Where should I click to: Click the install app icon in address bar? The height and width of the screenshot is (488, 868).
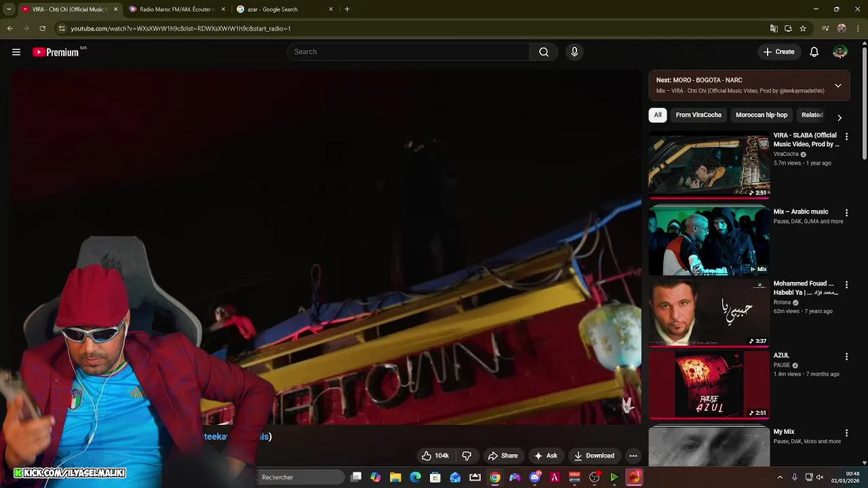tap(788, 28)
